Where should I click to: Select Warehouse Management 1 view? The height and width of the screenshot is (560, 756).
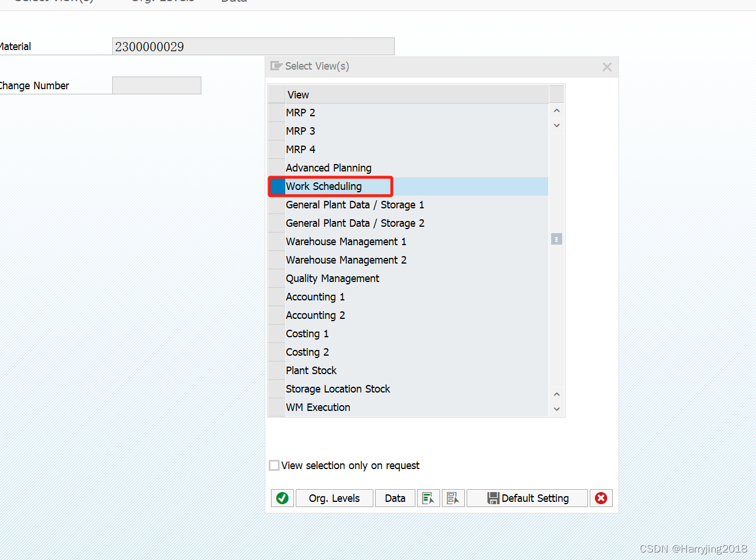click(346, 242)
